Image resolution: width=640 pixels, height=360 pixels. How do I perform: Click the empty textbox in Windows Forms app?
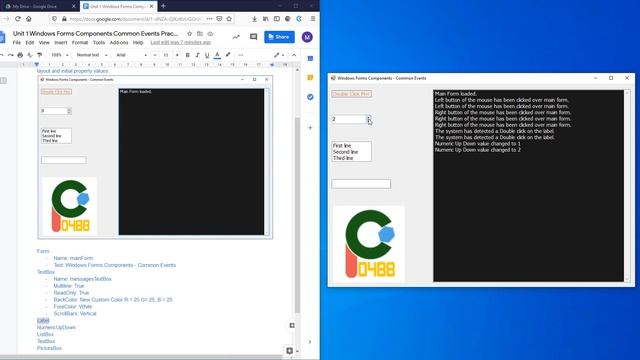click(x=361, y=184)
